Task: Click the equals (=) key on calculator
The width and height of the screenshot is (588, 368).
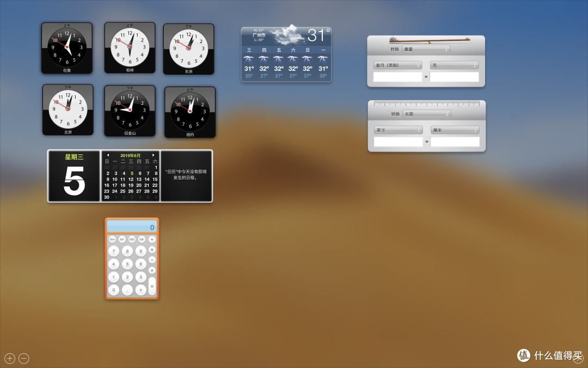Action: coord(152,286)
